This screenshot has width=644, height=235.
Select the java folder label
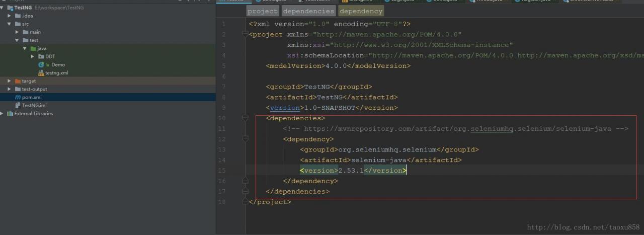click(x=42, y=48)
